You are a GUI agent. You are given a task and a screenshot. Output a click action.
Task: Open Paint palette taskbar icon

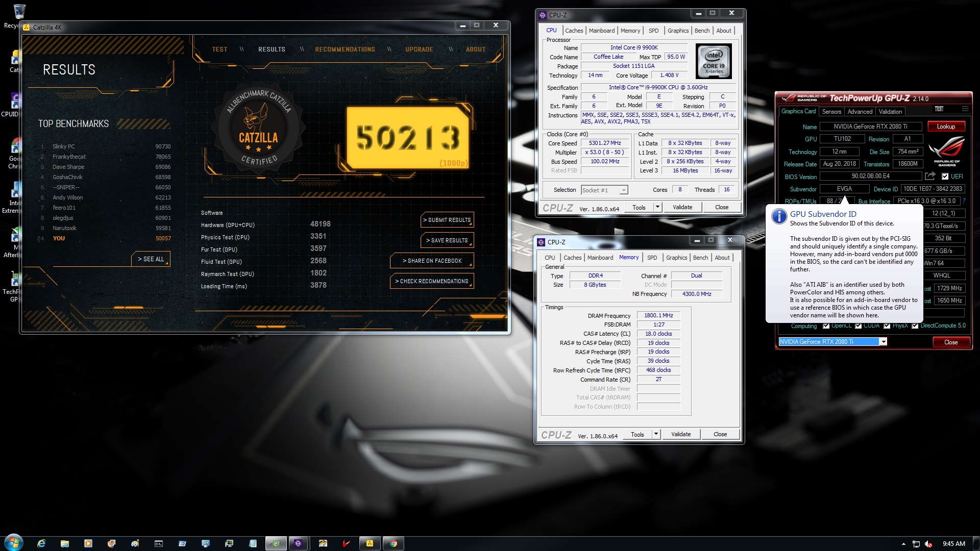tap(135, 543)
